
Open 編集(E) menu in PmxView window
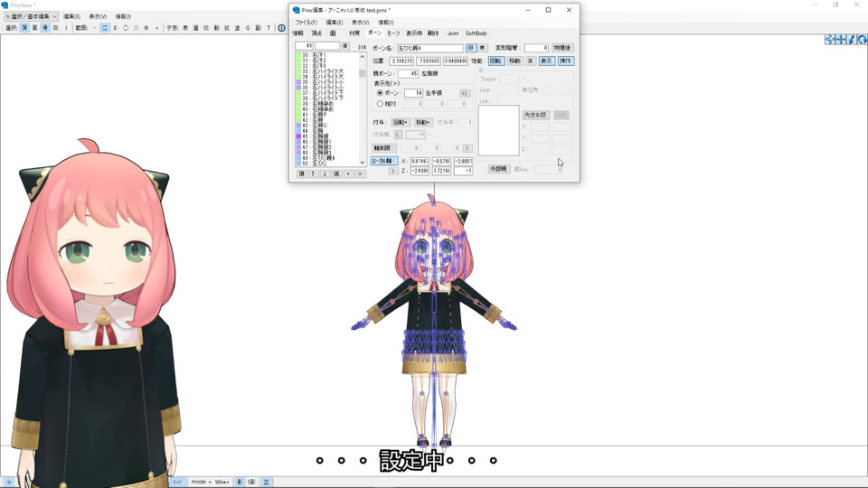click(71, 16)
